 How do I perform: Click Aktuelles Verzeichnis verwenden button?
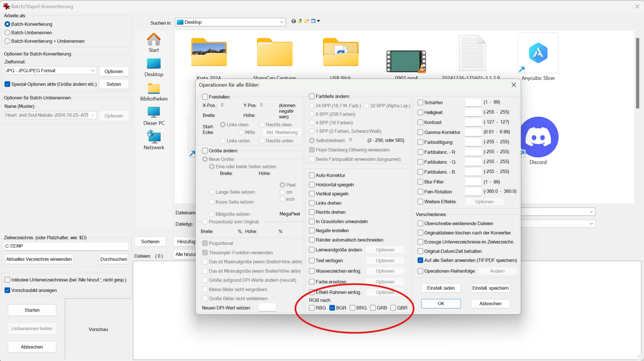click(x=39, y=259)
